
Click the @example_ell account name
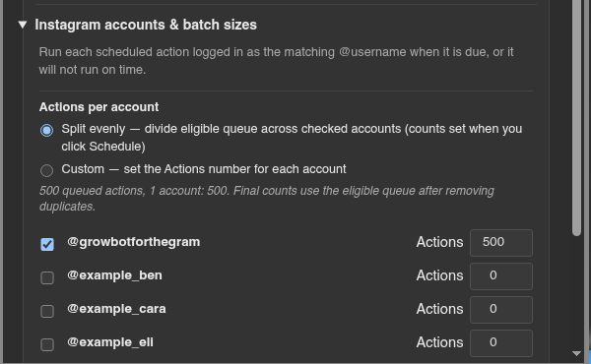[110, 342]
